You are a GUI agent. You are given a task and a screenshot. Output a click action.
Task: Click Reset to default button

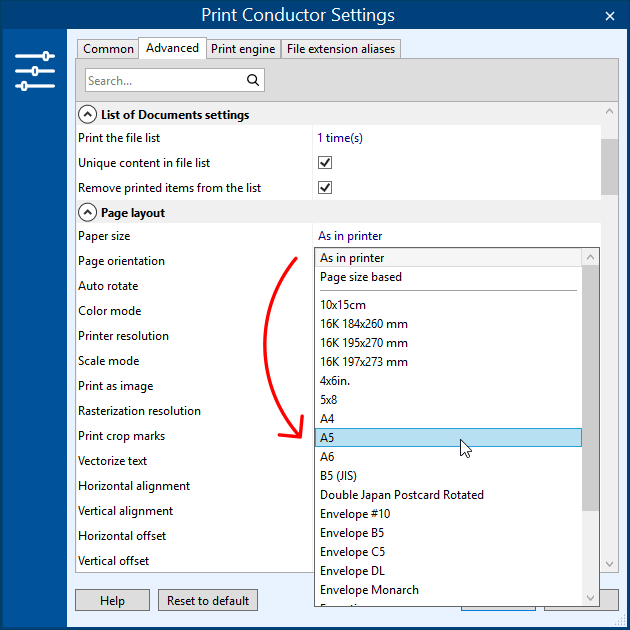tap(208, 600)
